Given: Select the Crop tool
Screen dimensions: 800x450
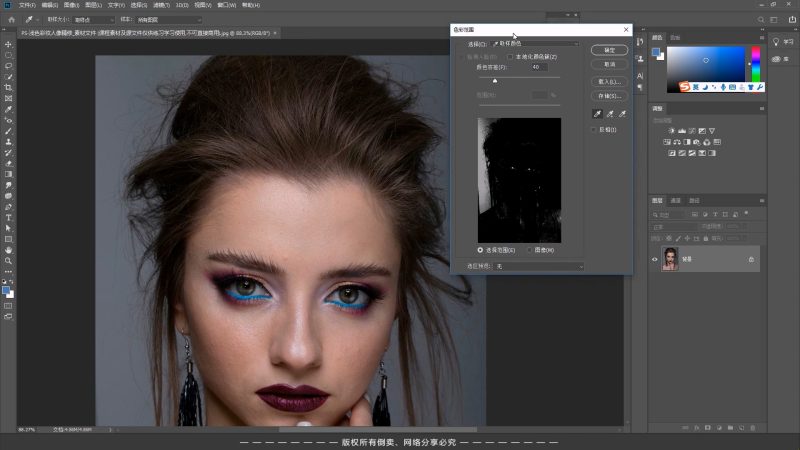Looking at the screenshot, I should (x=8, y=87).
